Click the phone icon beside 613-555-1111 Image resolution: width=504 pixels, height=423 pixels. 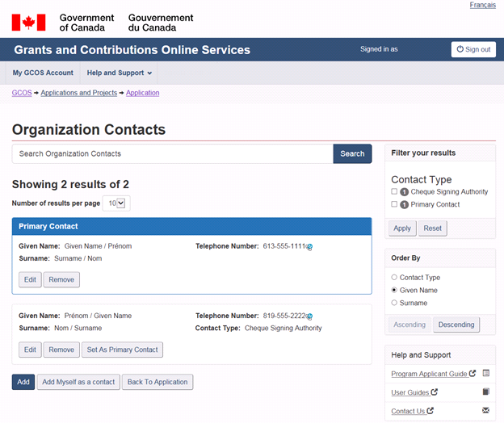coord(309,247)
